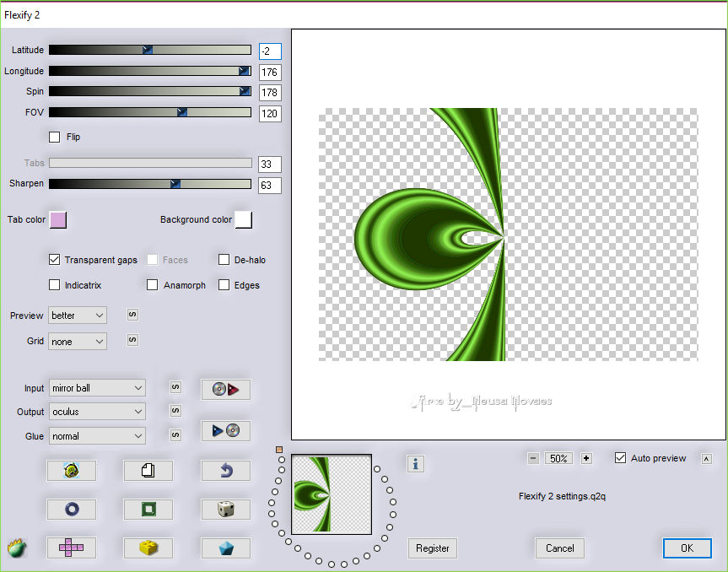This screenshot has height=572, width=728.
Task: Click the orange square above the dot ring
Action: 279,450
